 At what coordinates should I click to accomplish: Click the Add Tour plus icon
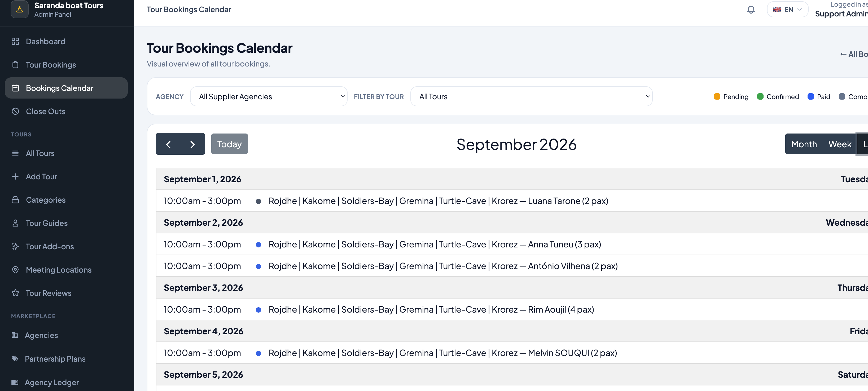click(x=15, y=176)
